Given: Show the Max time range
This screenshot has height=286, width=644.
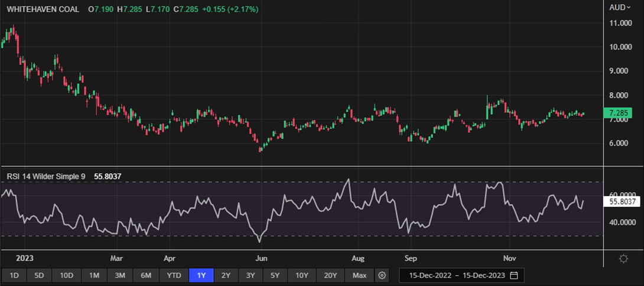Looking at the screenshot, I should click(359, 275).
